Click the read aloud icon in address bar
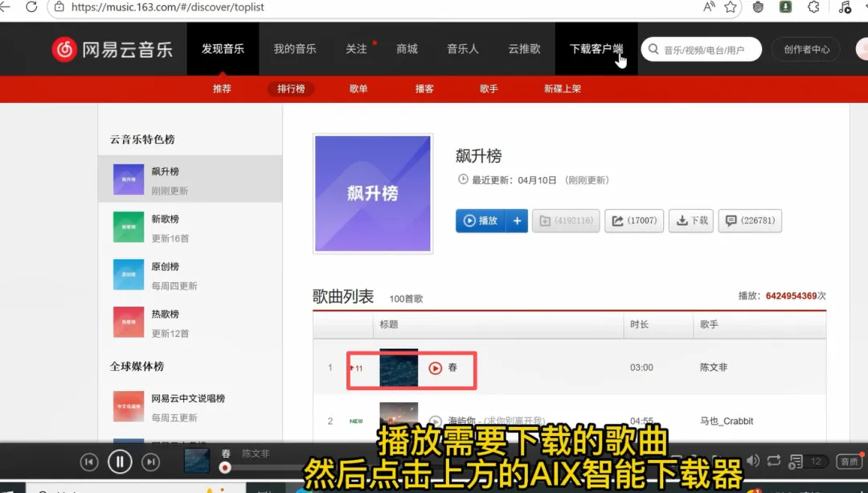The image size is (868, 493). point(709,6)
